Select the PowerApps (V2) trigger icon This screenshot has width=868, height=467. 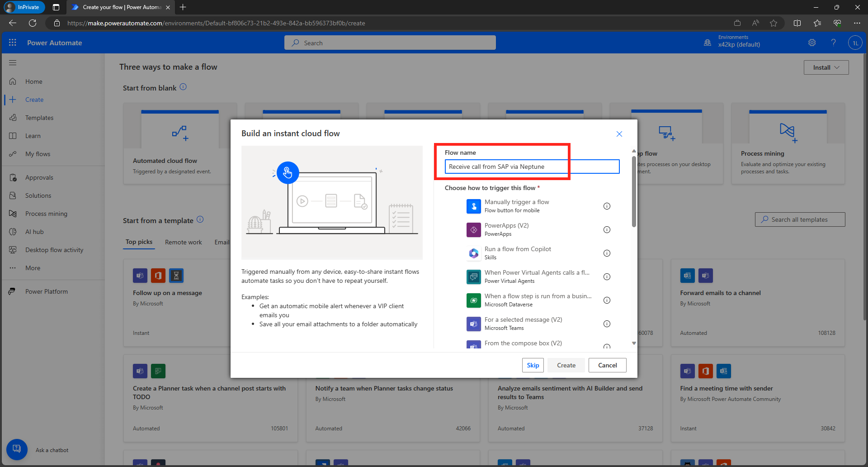[x=473, y=230]
